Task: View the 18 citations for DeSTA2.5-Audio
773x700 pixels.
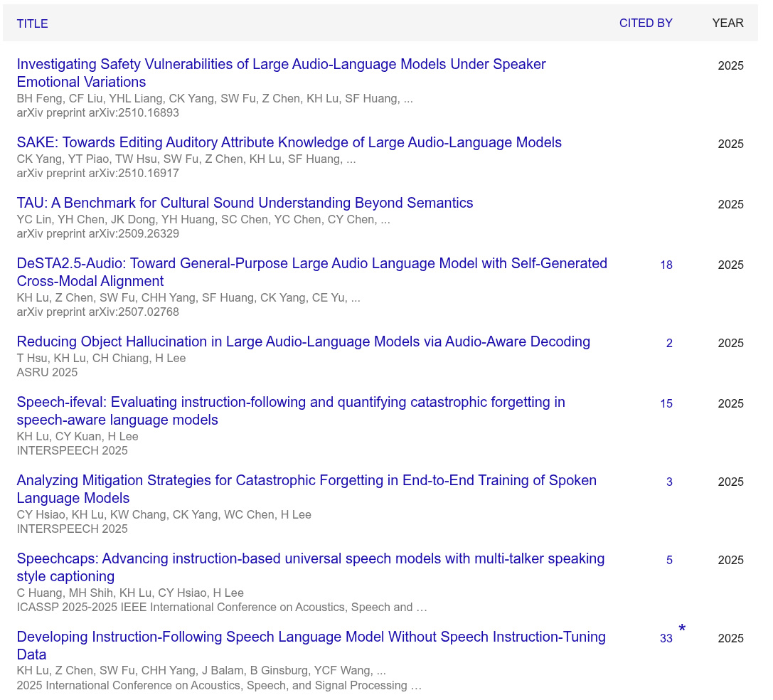Action: pyautogui.click(x=666, y=265)
